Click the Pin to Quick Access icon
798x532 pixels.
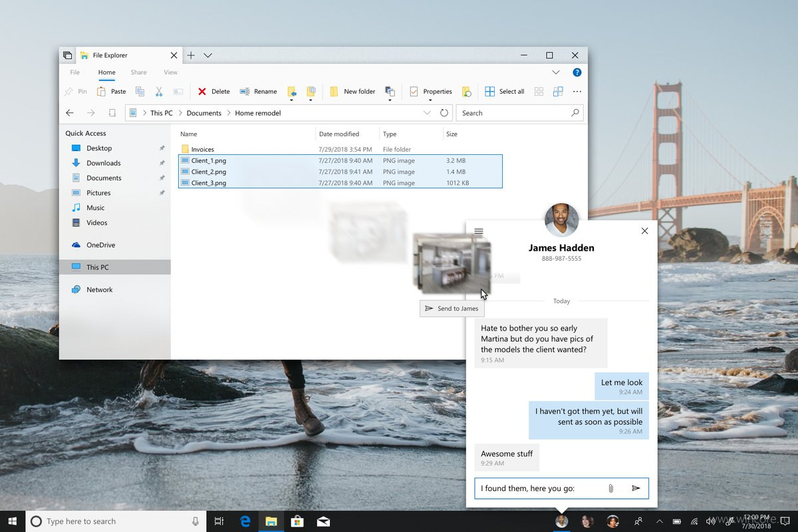coord(68,92)
